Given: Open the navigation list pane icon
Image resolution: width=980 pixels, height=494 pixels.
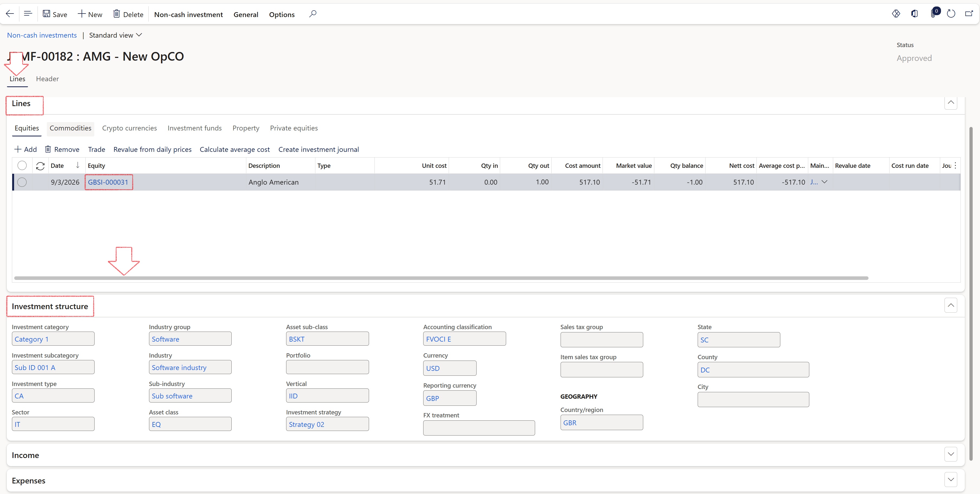Looking at the screenshot, I should (28, 14).
